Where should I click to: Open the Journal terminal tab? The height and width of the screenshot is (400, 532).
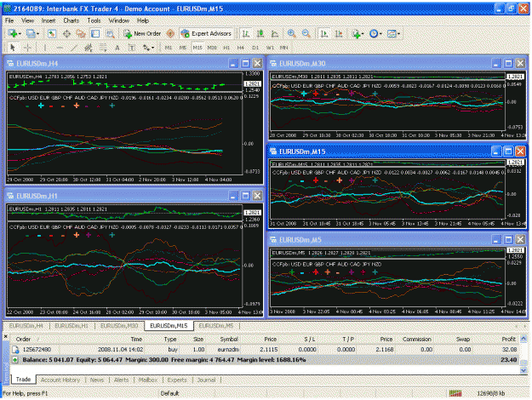click(x=206, y=380)
